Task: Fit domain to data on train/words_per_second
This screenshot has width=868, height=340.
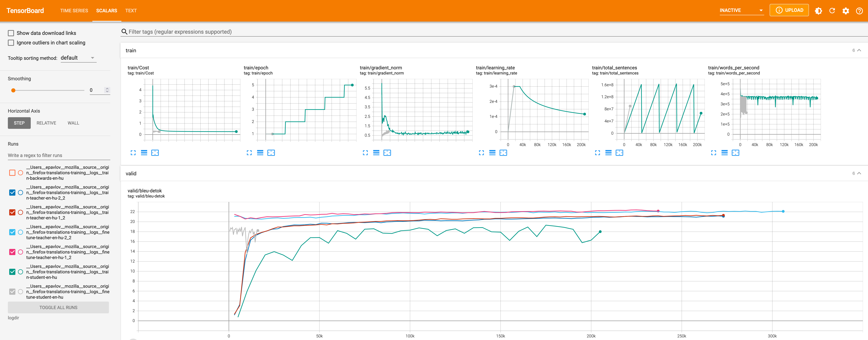Action: 736,153
